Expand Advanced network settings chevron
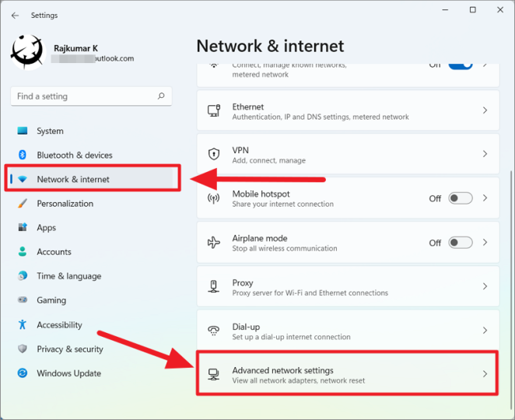Viewport: 515px width, 420px height. 485,373
